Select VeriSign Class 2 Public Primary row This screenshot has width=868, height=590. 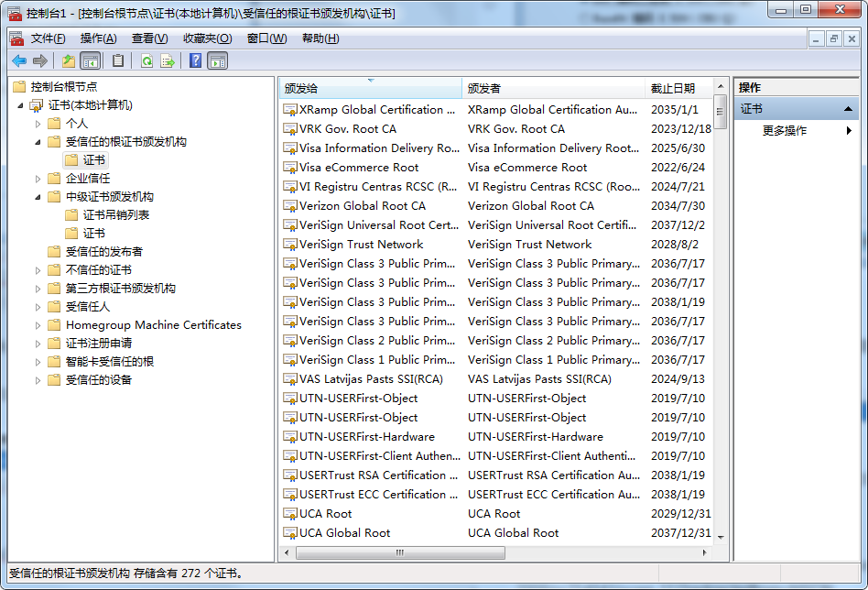click(x=496, y=341)
